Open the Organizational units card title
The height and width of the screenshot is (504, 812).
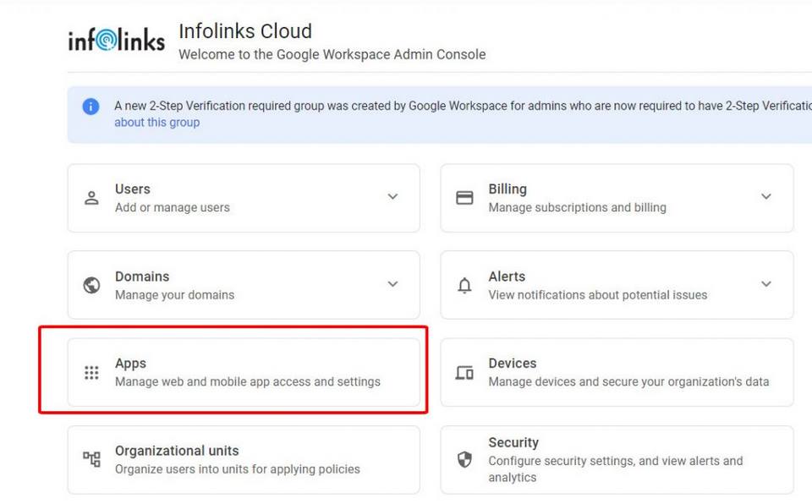click(177, 451)
